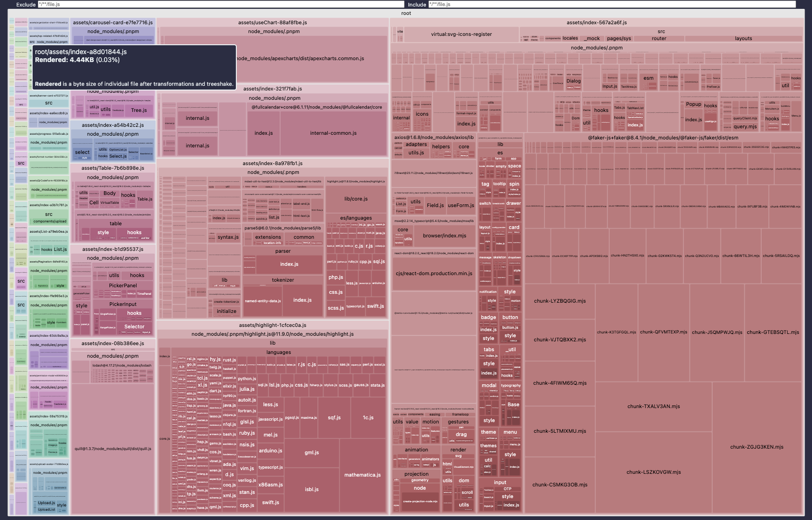Open assets/index-567a2a6f.js node header
Viewport: 812px width, 520px height.
tap(597, 22)
